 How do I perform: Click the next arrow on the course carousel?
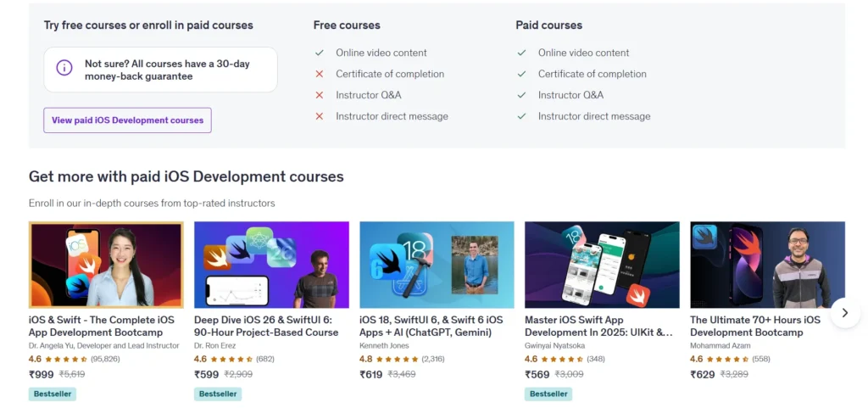[844, 312]
